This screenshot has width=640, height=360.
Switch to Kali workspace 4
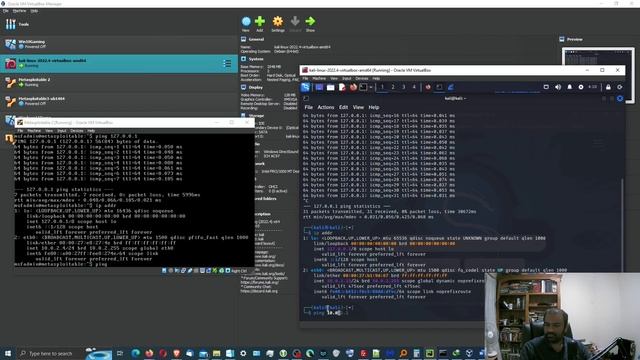pyautogui.click(x=414, y=87)
